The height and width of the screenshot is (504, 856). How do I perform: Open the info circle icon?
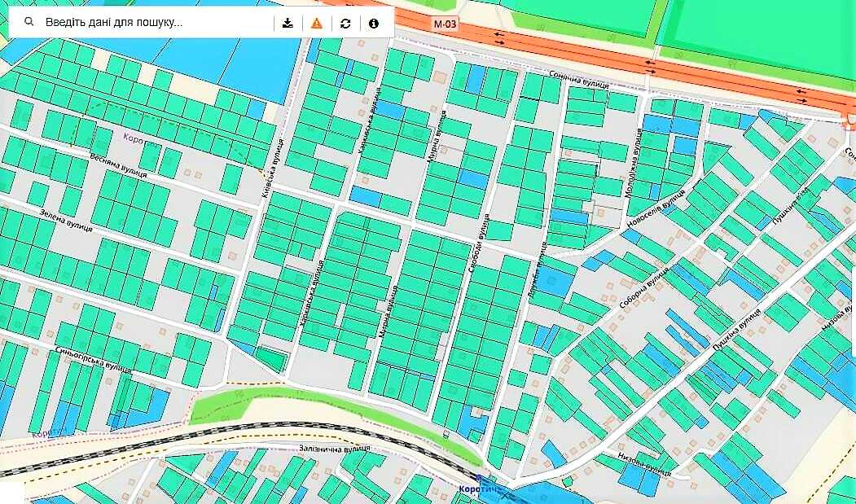(x=373, y=23)
